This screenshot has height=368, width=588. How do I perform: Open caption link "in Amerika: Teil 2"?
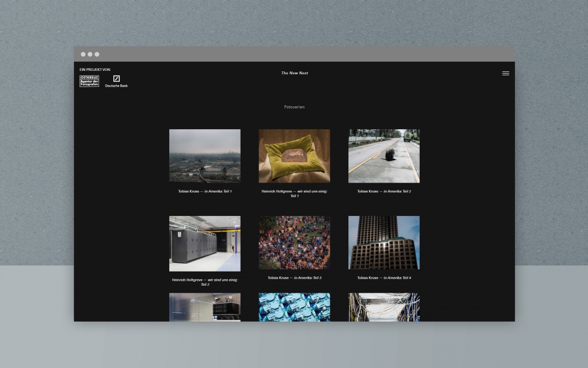[x=397, y=191]
